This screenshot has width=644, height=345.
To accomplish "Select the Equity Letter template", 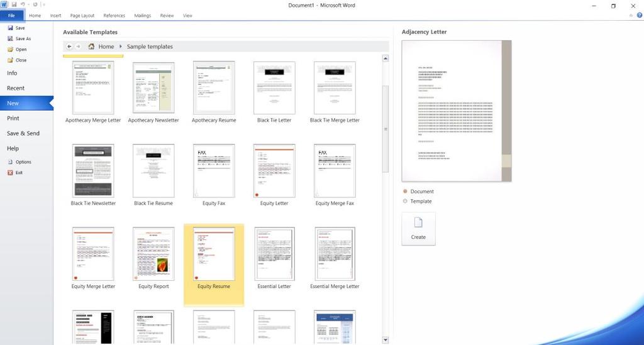I will pos(274,175).
